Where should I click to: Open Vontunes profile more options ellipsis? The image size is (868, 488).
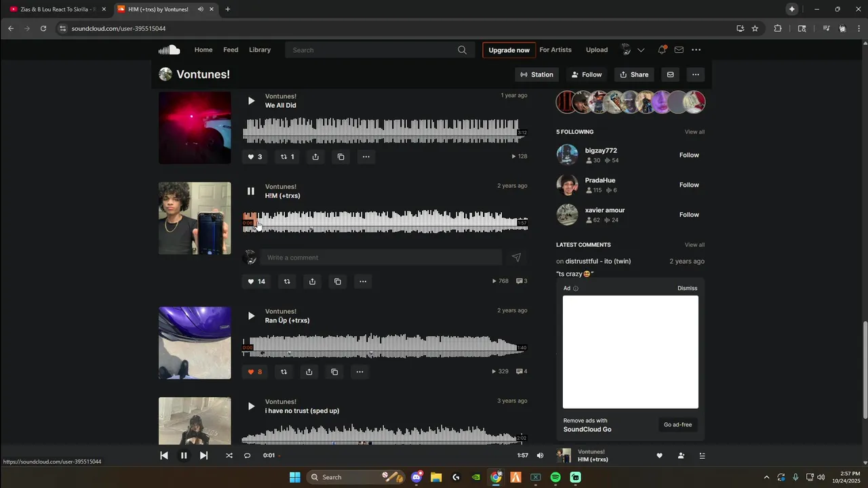(x=695, y=75)
